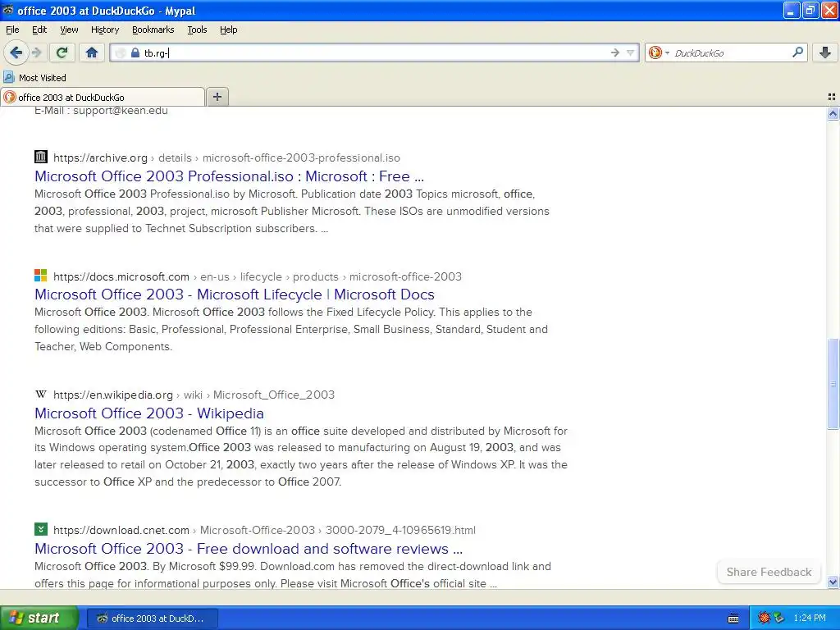Open the View menu
The height and width of the screenshot is (630, 840).
pos(69,30)
